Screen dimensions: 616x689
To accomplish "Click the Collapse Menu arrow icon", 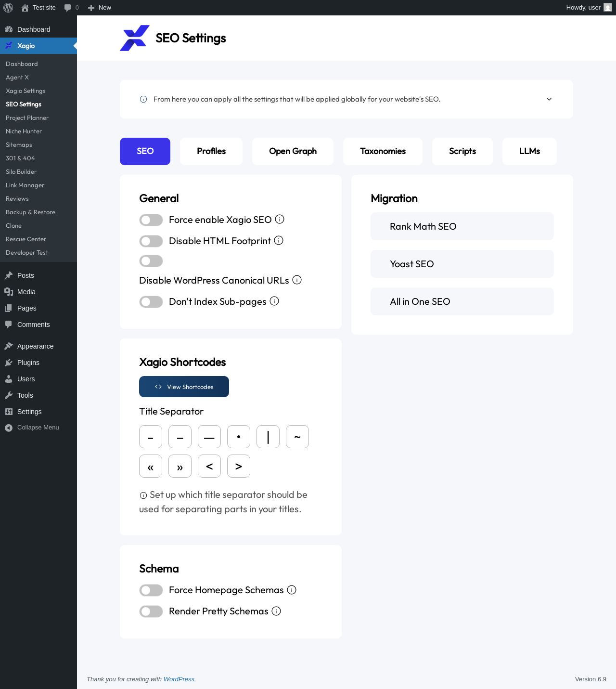I will pyautogui.click(x=9, y=428).
